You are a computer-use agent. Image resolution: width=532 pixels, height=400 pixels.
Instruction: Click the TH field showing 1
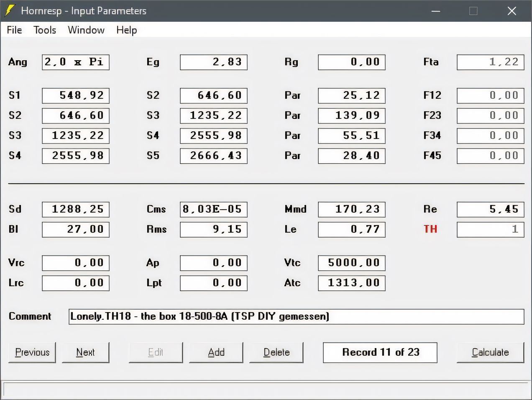point(491,229)
